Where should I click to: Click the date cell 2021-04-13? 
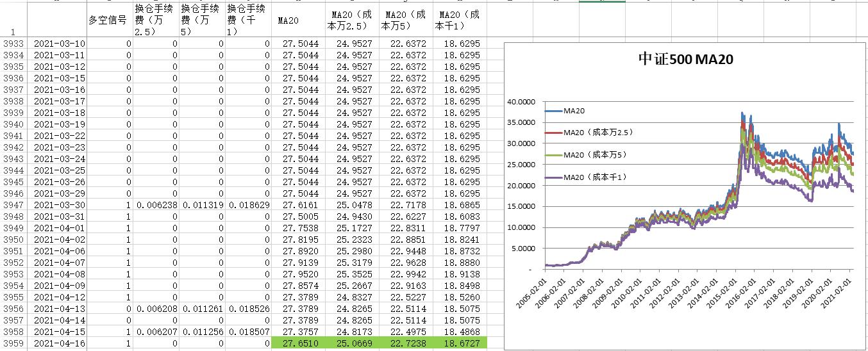58,309
